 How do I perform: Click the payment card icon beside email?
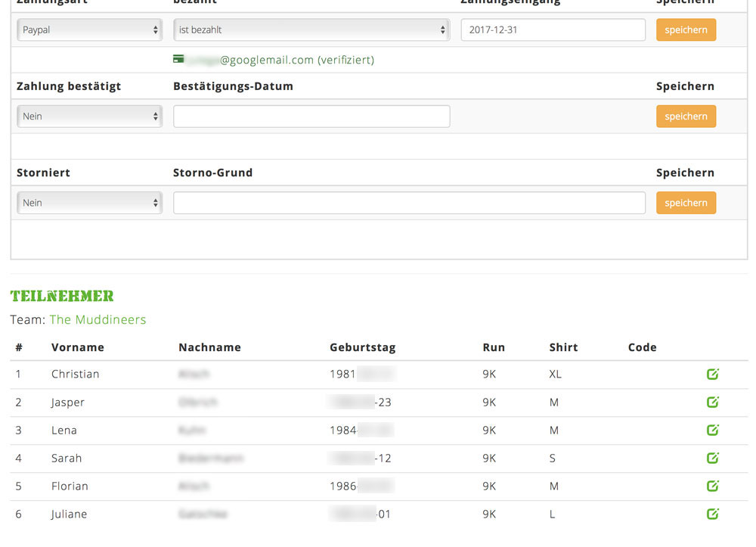(x=178, y=59)
